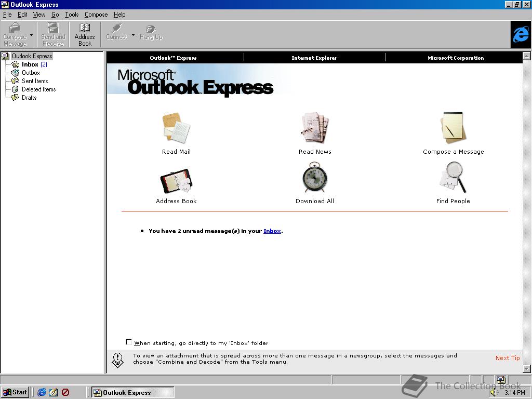Screen dimensions: 532x399
Task: Click the Drafts folder icon
Action: coord(15,98)
